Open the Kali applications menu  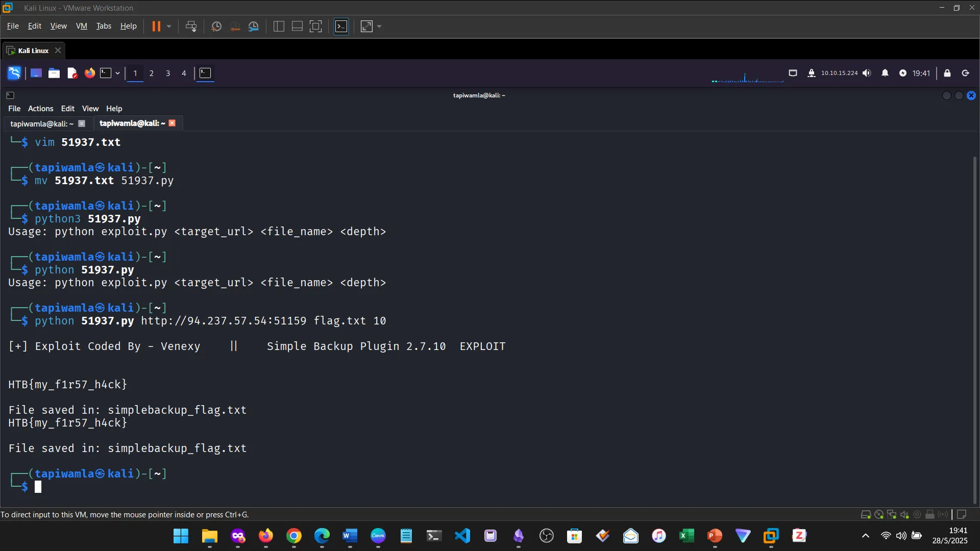coord(14,73)
